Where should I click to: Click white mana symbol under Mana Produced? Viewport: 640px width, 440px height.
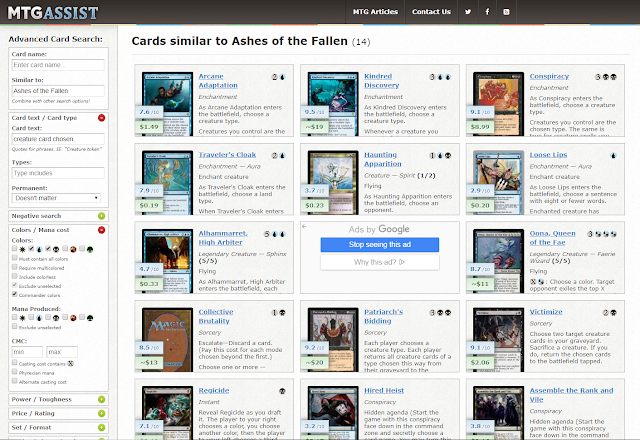22,318
